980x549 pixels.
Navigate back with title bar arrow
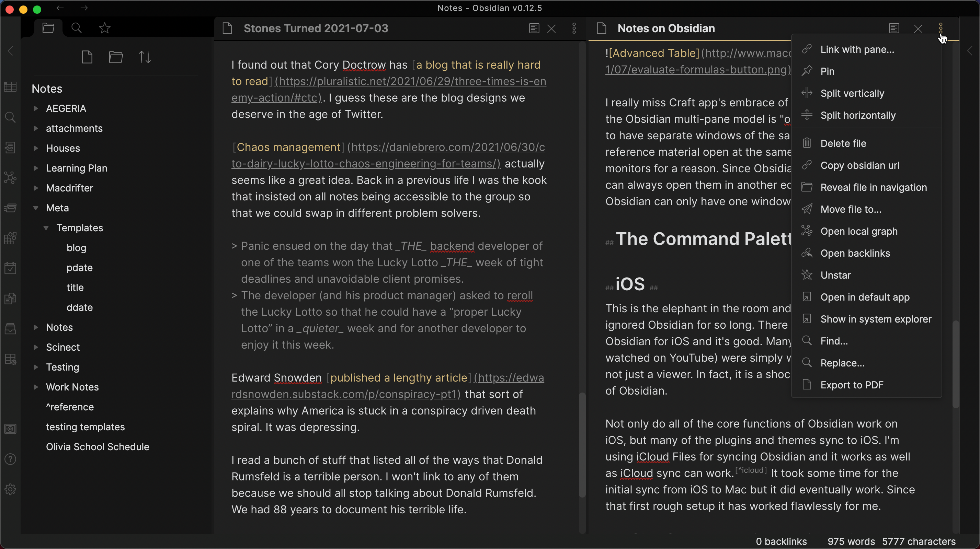(60, 8)
